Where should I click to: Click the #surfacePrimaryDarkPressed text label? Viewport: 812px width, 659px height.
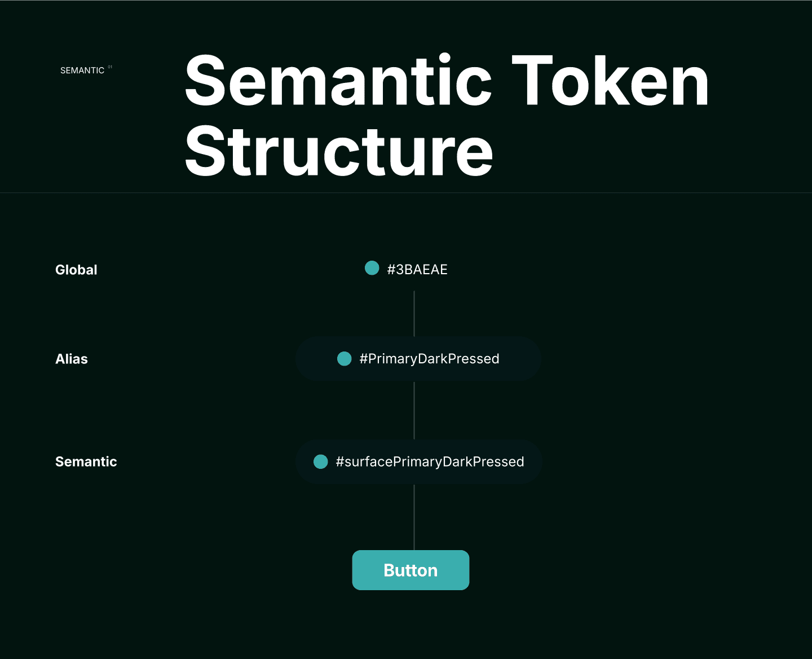430,462
